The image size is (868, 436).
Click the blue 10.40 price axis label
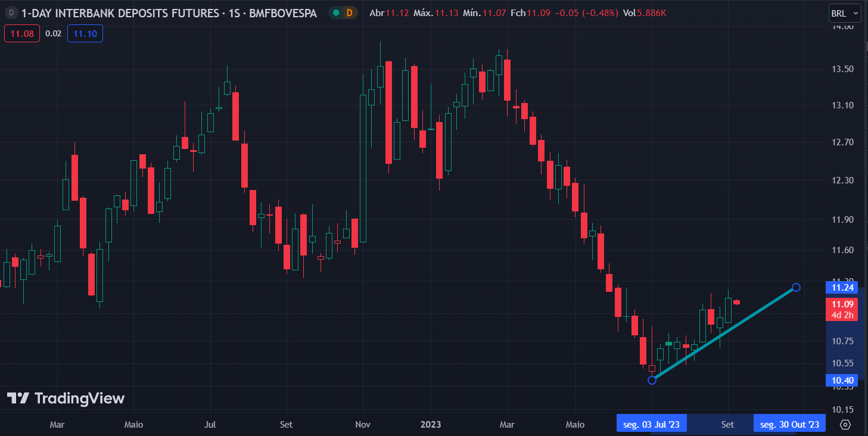pos(842,380)
